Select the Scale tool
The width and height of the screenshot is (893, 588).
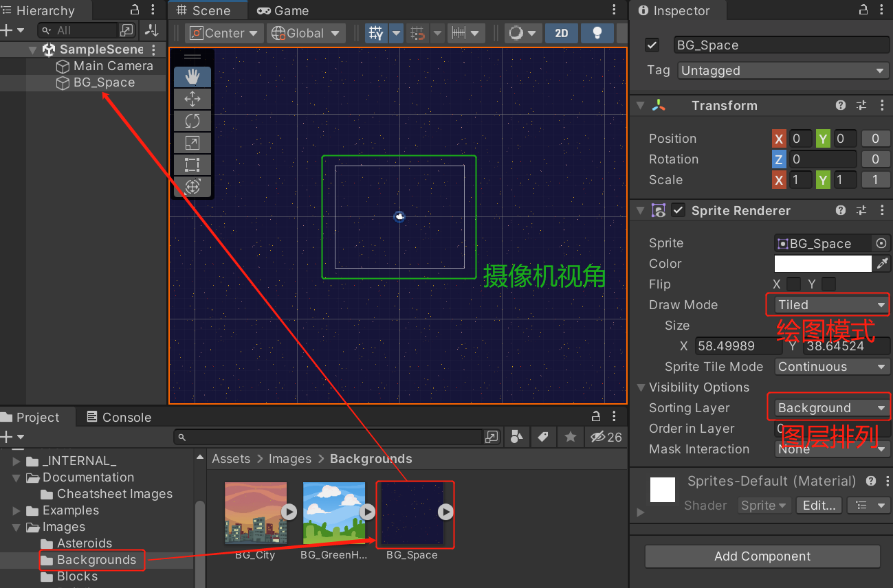coord(192,143)
